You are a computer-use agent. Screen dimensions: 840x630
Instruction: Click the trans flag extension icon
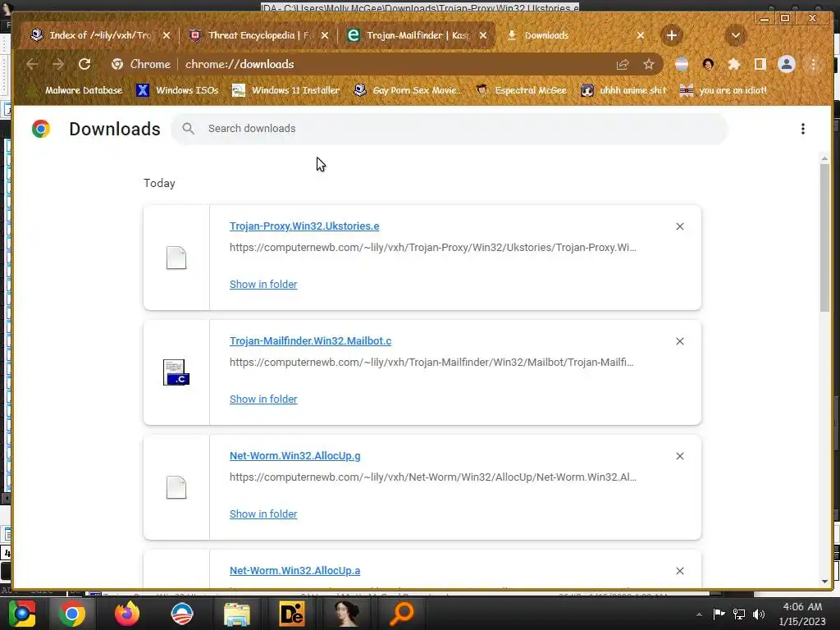point(682,64)
